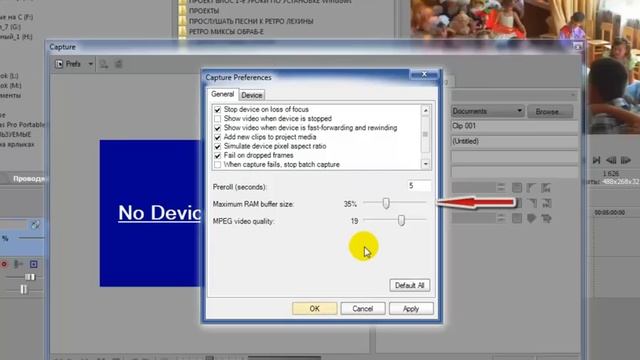
Task: Uncheck Add new clips to project media
Action: click(218, 137)
